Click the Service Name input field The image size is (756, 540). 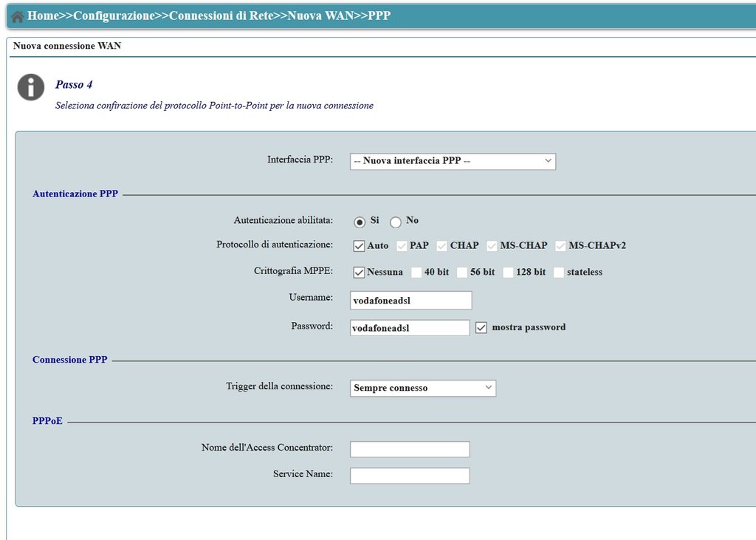click(410, 476)
